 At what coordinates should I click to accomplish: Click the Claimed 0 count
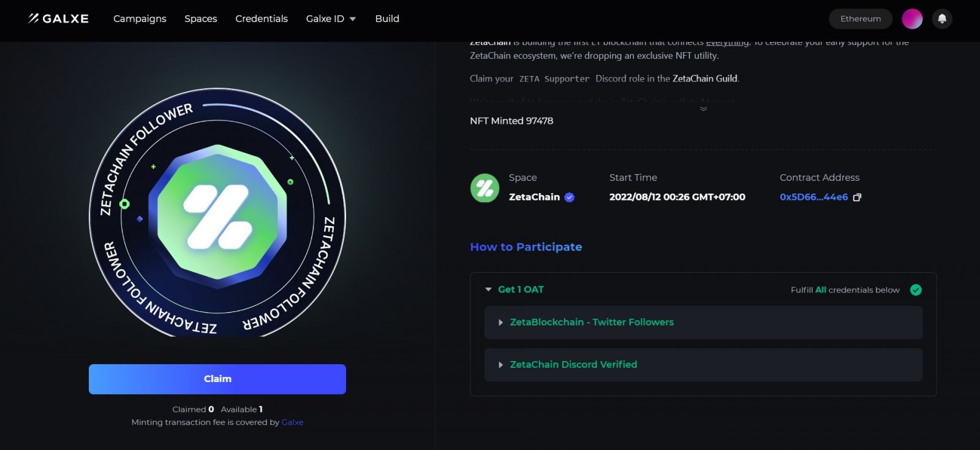tap(193, 410)
